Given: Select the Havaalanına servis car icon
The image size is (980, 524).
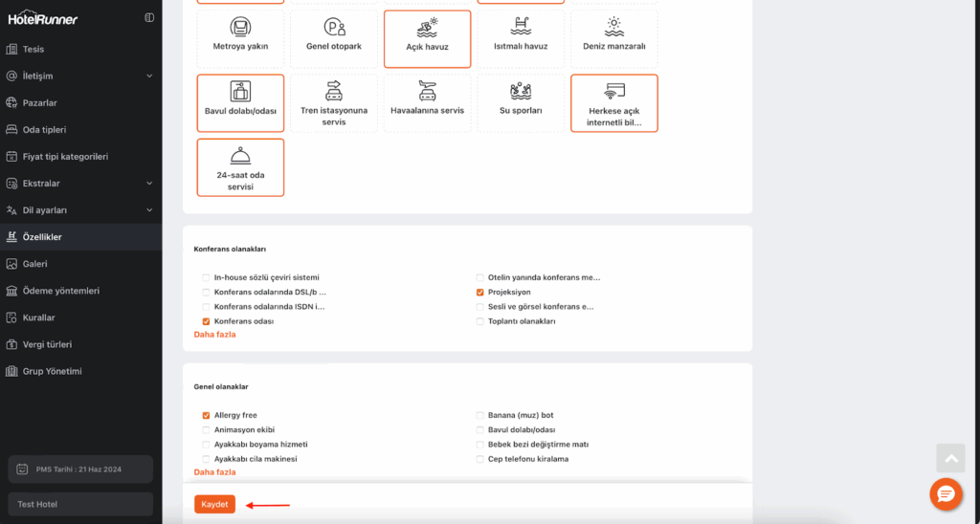Looking at the screenshot, I should click(427, 91).
